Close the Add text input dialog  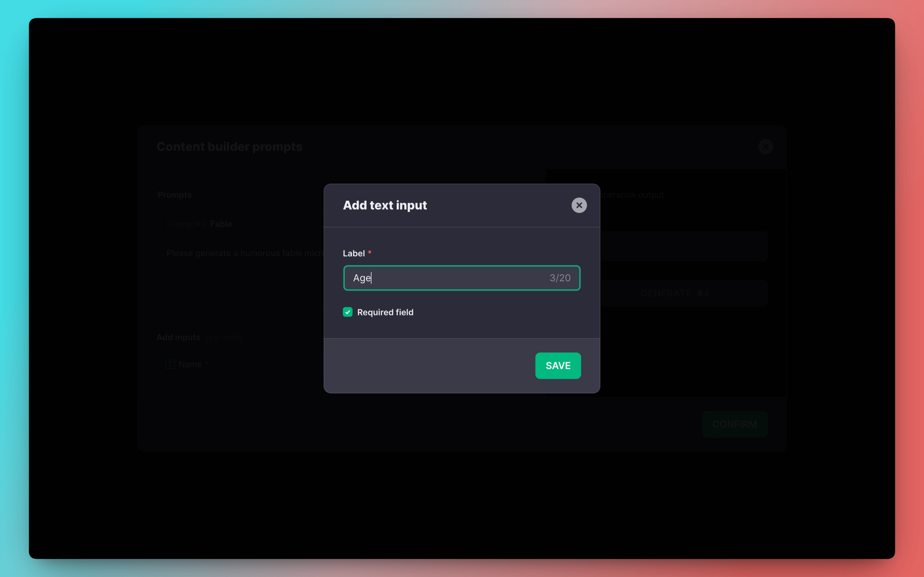tap(579, 205)
